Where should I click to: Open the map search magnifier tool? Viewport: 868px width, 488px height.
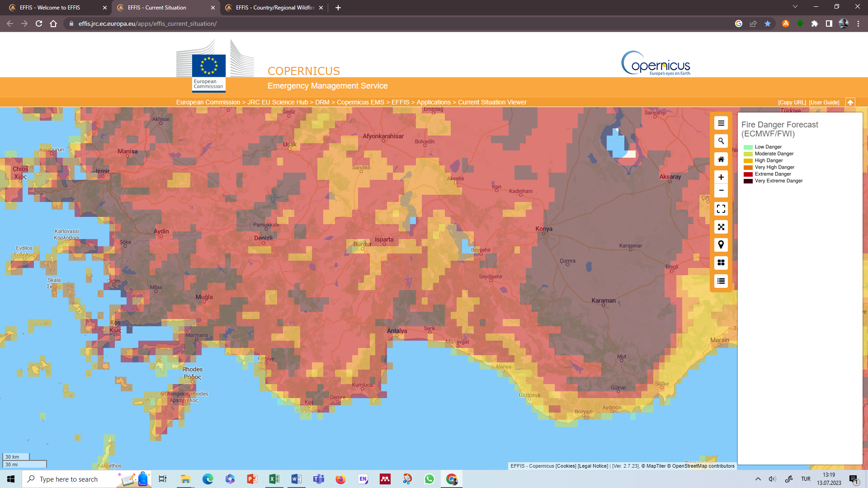coord(721,141)
